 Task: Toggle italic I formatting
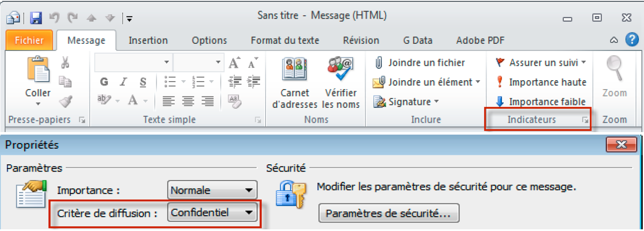[123, 82]
